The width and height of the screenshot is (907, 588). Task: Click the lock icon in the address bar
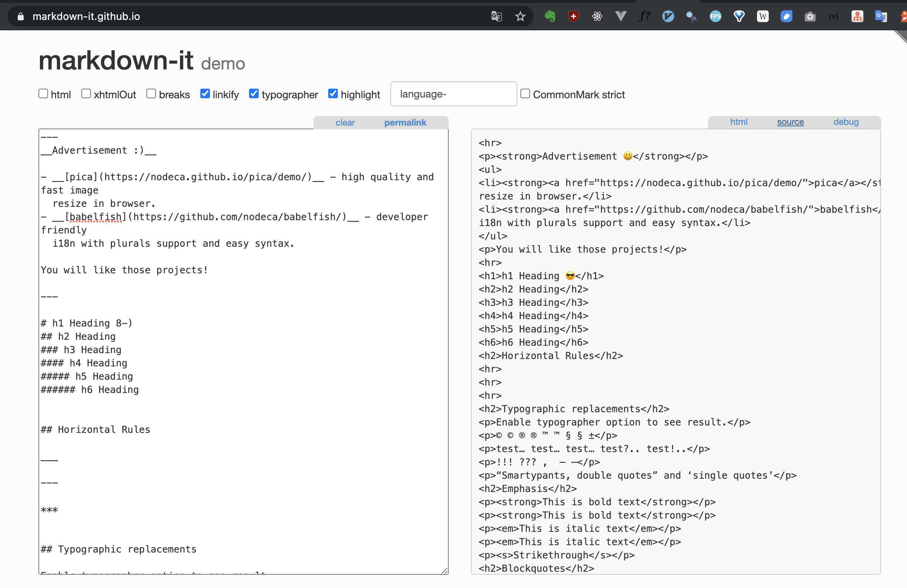click(x=21, y=16)
